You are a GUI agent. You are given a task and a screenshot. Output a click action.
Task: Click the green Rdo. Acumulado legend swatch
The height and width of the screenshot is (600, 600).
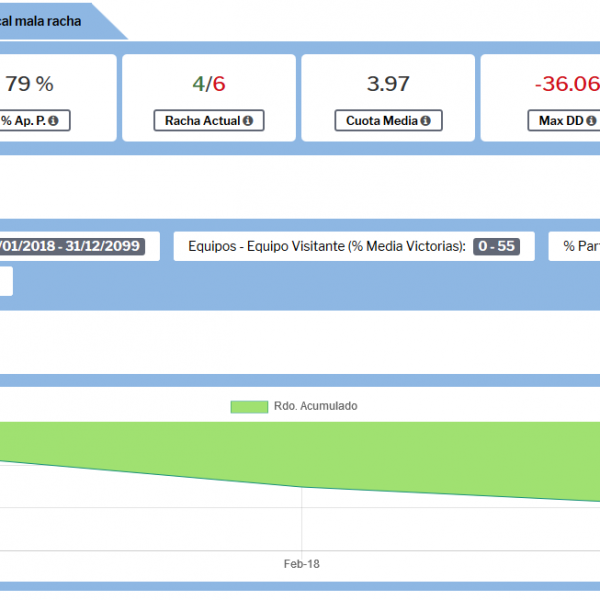coord(248,406)
